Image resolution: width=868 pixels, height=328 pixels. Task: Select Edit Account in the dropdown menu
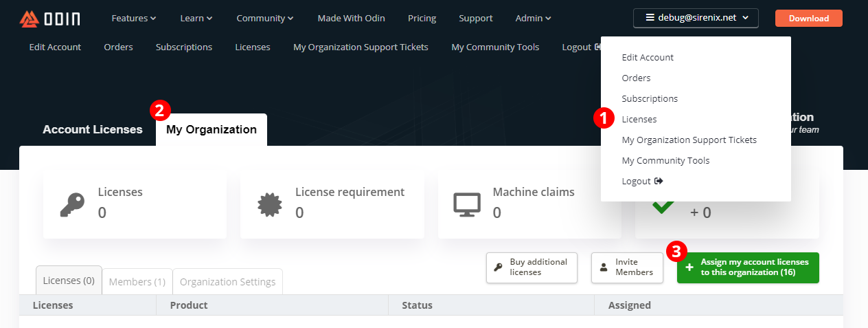(648, 57)
